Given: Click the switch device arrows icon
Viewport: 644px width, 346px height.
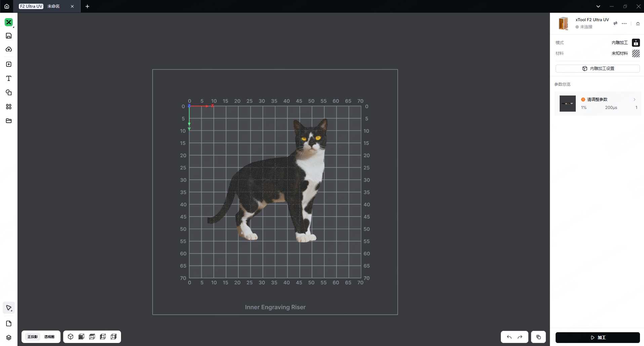Looking at the screenshot, I should click(615, 23).
